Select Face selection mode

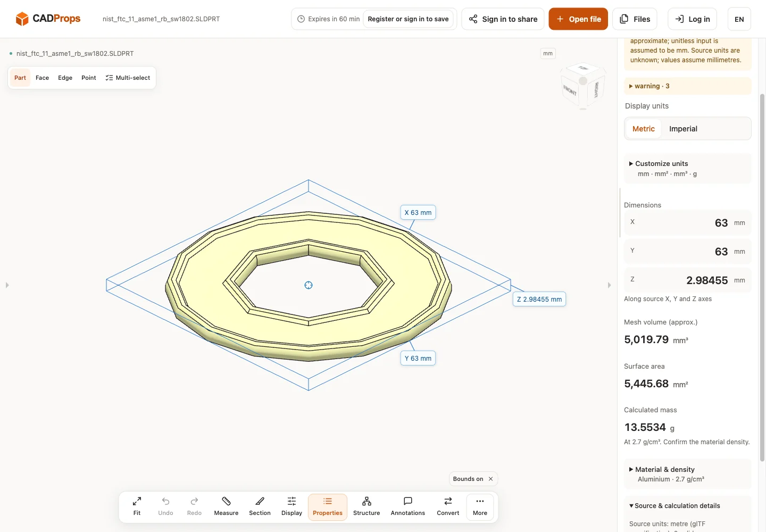(x=42, y=78)
